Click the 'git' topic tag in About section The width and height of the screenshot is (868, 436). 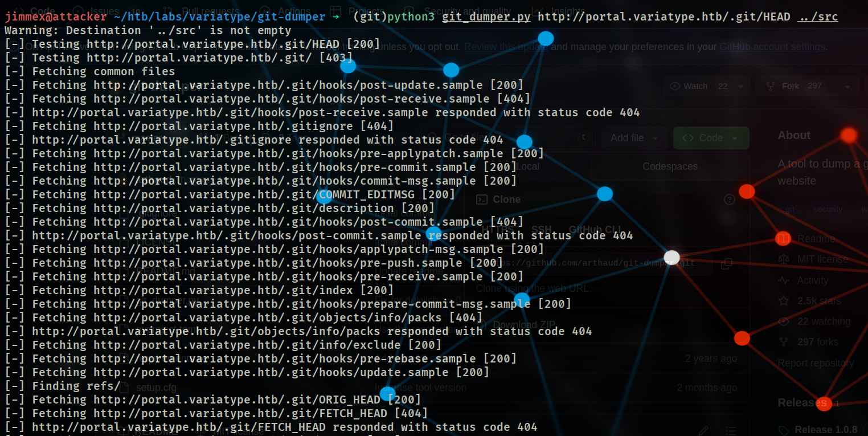789,209
